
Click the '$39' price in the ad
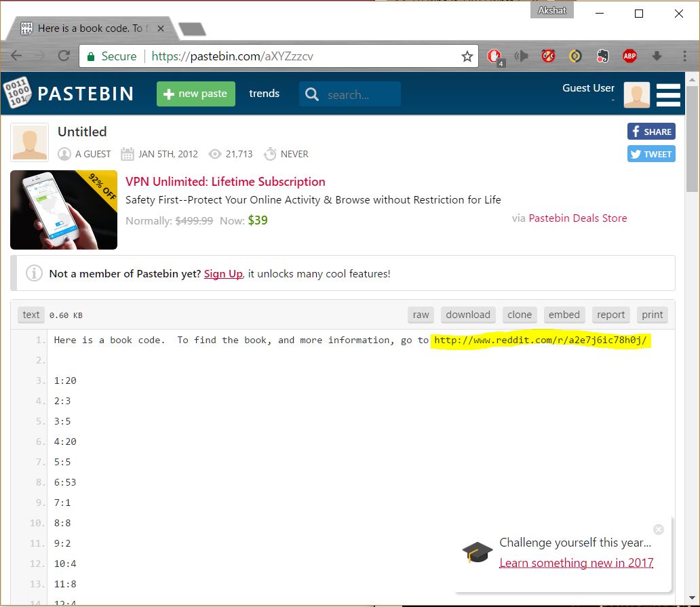point(258,220)
